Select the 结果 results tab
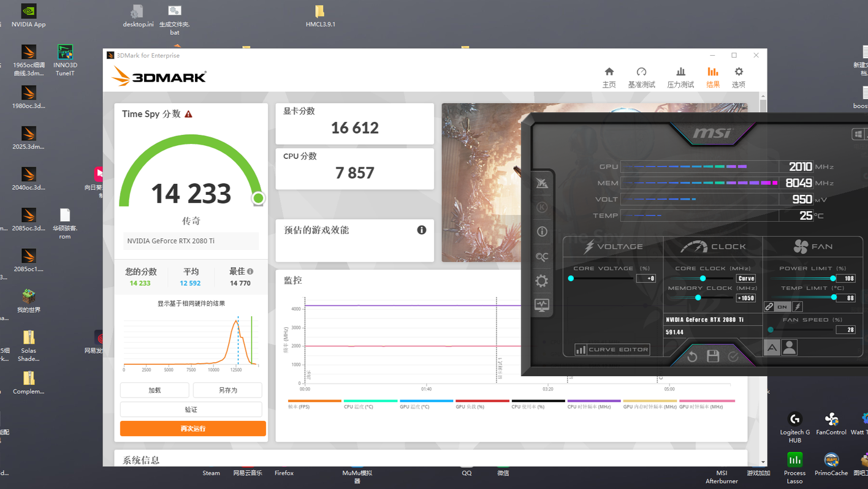Image resolution: width=868 pixels, height=489 pixels. click(x=712, y=77)
